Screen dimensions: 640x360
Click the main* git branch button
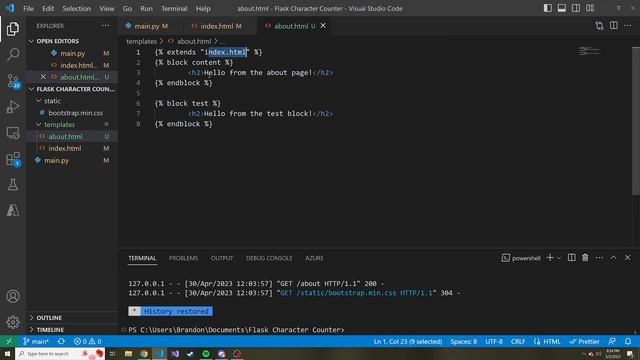[x=36, y=341]
